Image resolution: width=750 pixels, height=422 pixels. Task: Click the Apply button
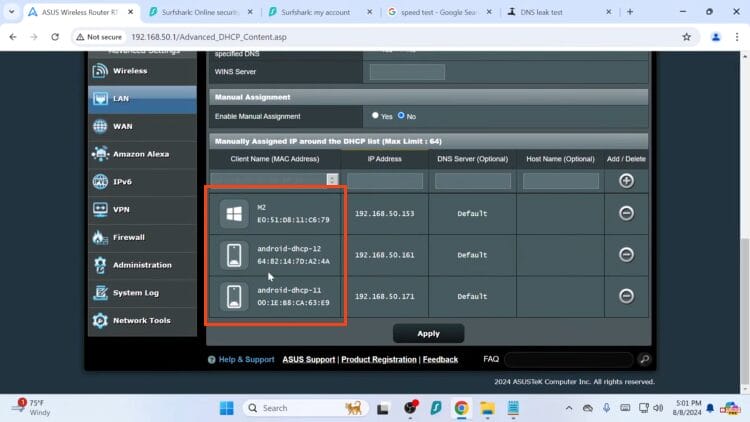428,333
